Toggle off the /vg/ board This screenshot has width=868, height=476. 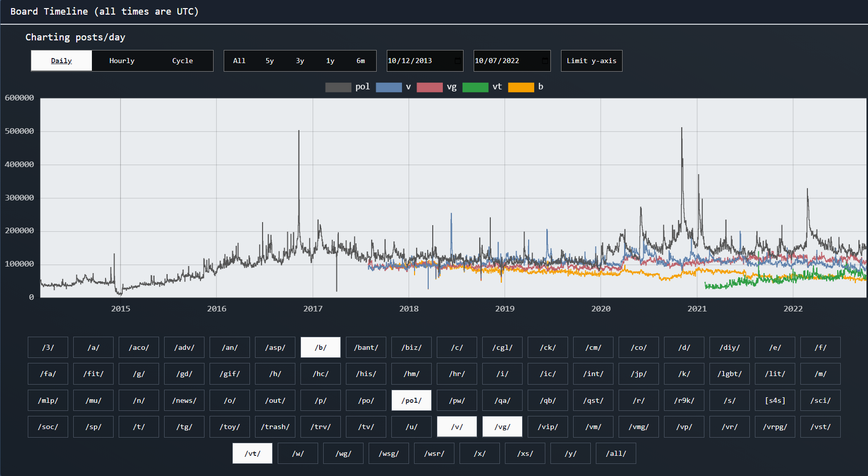502,427
